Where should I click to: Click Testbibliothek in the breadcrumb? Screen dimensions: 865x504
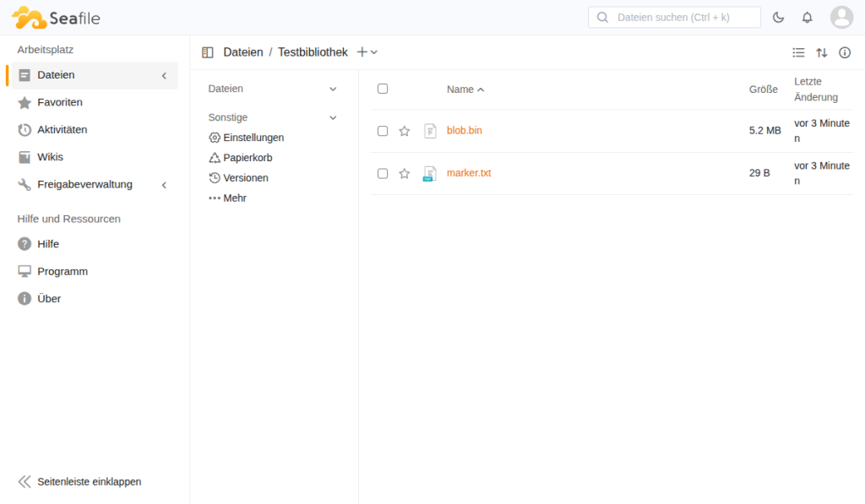[313, 52]
